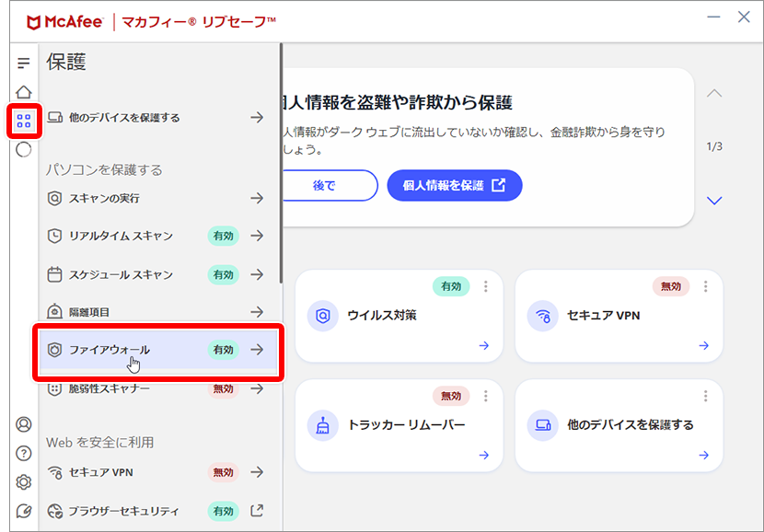The height and width of the screenshot is (532, 764).
Task: Open スケジュール スキャン menu entry
Action: [x=156, y=275]
